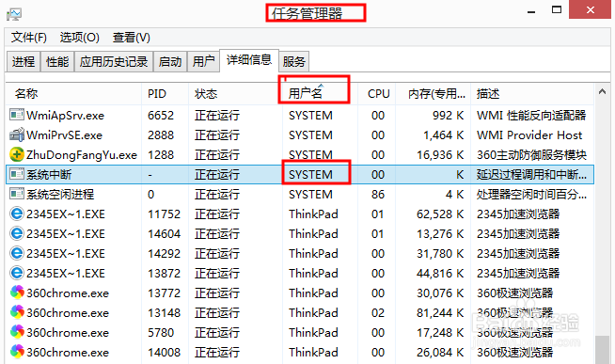The width and height of the screenshot is (615, 364).
Task: Sort by the 用户名 column header
Action: coord(320,94)
